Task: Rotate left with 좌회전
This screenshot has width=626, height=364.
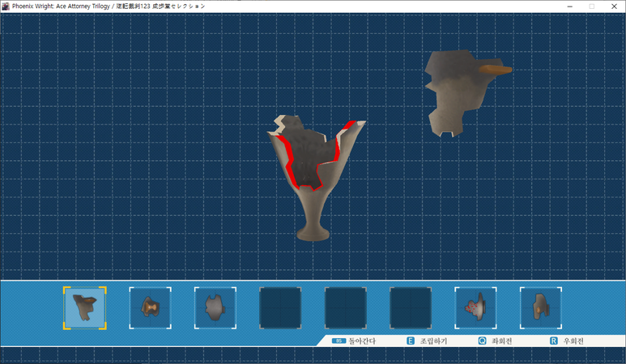Action: pos(501,341)
